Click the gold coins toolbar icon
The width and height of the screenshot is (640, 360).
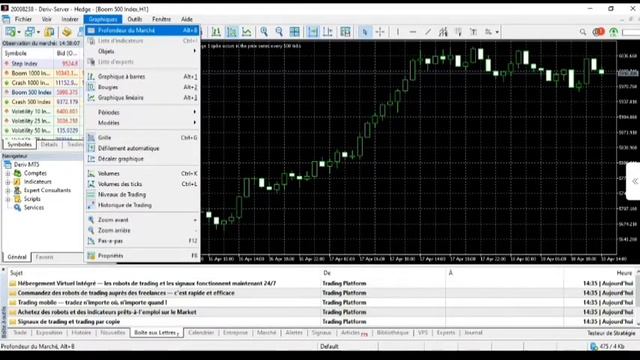67,32
